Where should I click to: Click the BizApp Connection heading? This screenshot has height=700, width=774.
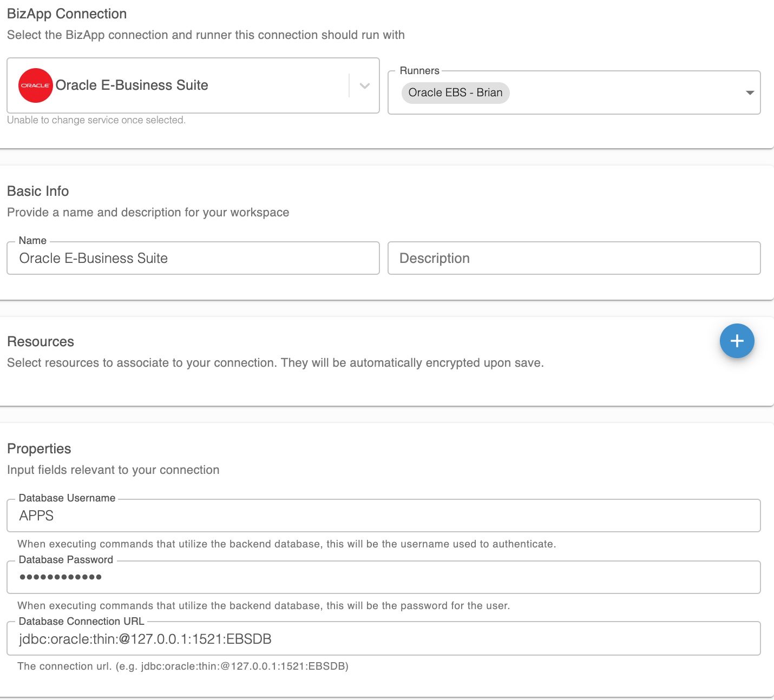point(67,14)
